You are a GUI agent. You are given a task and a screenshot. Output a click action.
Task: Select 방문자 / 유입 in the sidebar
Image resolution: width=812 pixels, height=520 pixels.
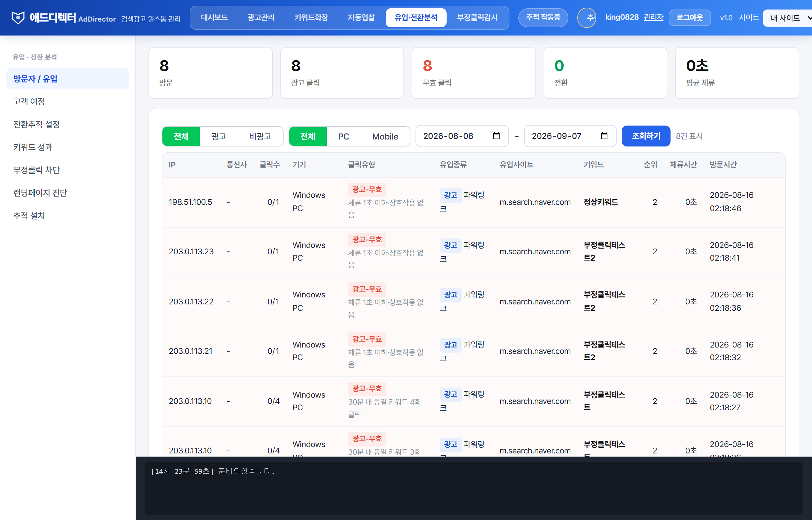[x=68, y=79]
